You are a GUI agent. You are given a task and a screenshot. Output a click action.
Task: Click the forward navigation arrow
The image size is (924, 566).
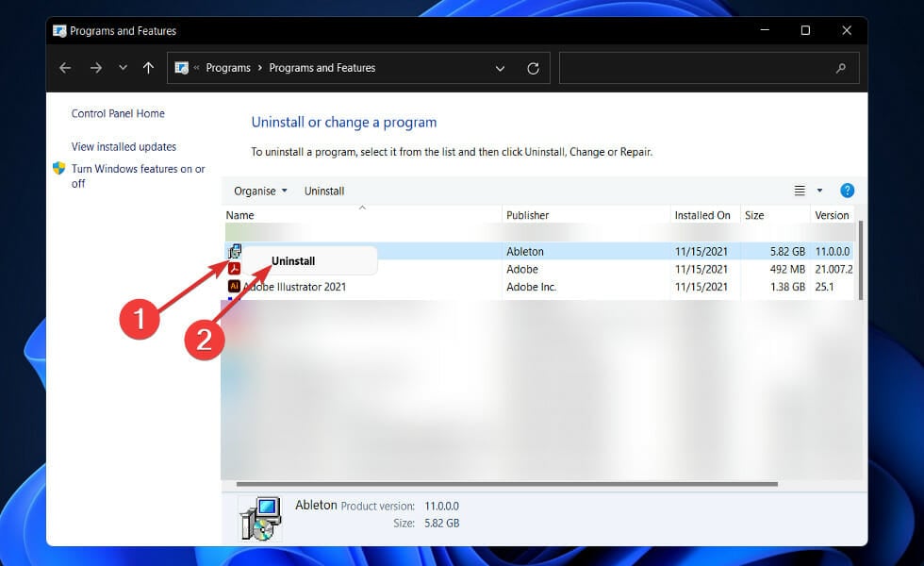(95, 68)
